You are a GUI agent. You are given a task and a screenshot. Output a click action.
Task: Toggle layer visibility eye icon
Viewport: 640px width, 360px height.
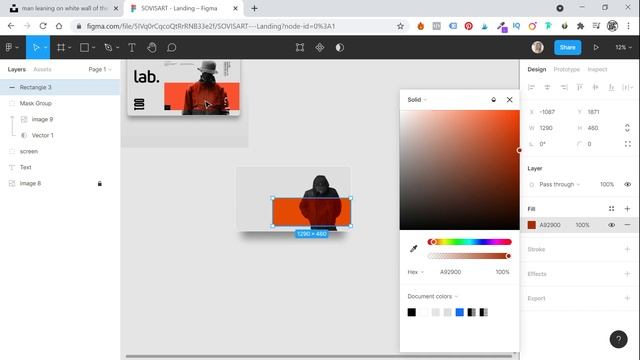click(x=627, y=184)
